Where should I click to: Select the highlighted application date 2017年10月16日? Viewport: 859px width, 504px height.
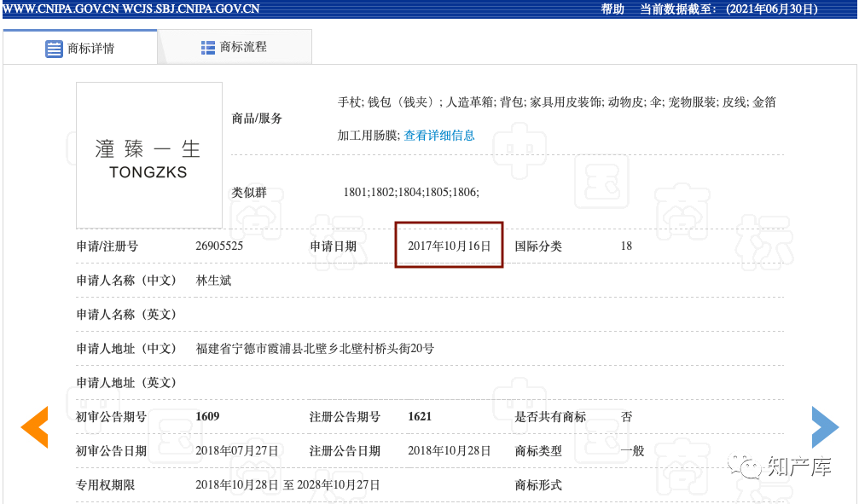pyautogui.click(x=449, y=246)
